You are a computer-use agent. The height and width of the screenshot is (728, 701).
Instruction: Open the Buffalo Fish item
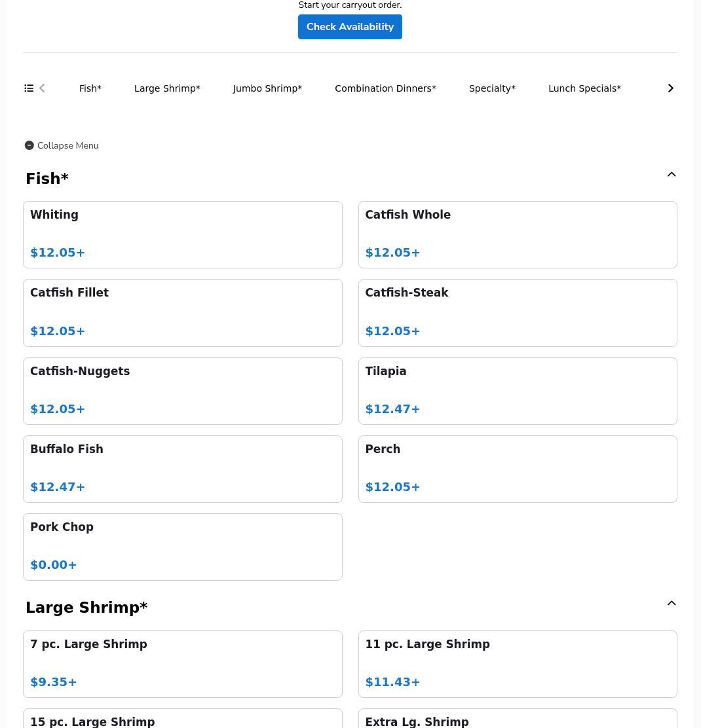[182, 469]
